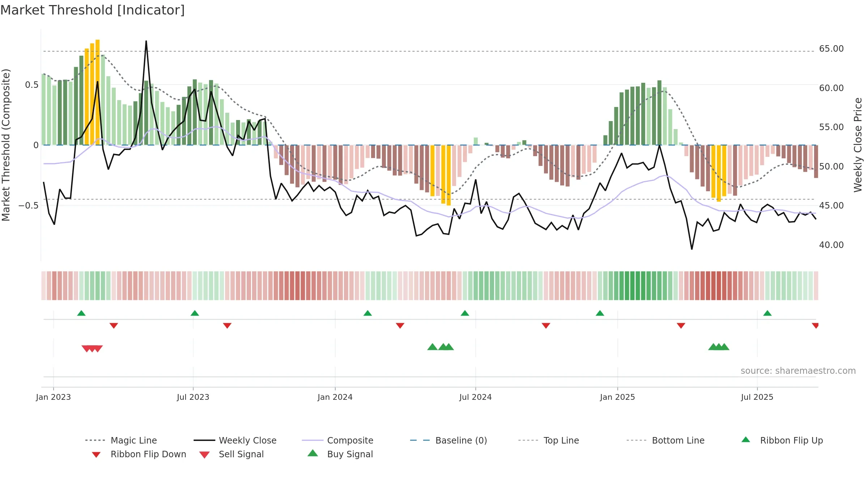Screen dimensions: 868x488
Task: Toggle the Magic Line legend entry
Action: click(x=121, y=440)
